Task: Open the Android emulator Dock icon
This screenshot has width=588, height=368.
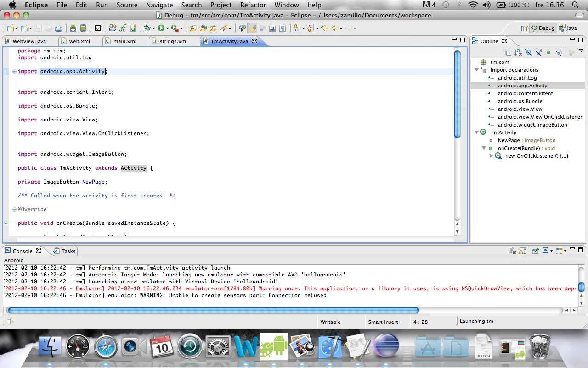Action: click(x=274, y=346)
